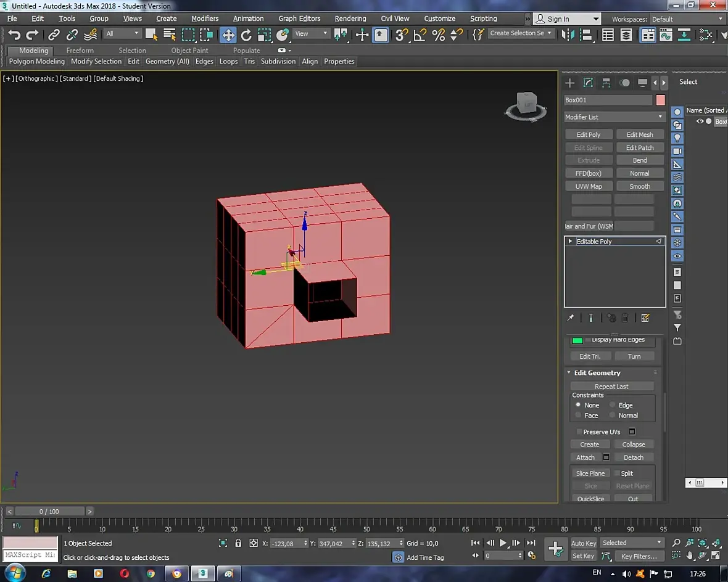Expand the Editable Poly stack entry
The image size is (728, 582).
pos(570,242)
